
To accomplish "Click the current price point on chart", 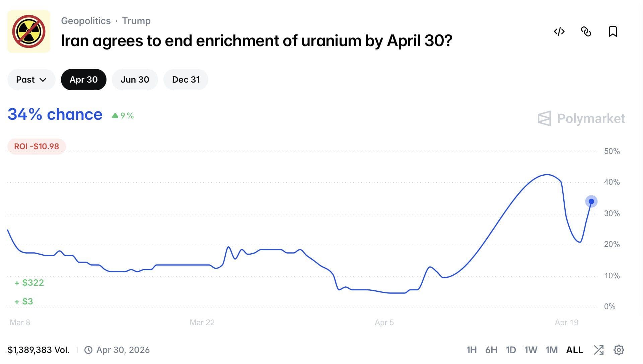I will click(591, 201).
